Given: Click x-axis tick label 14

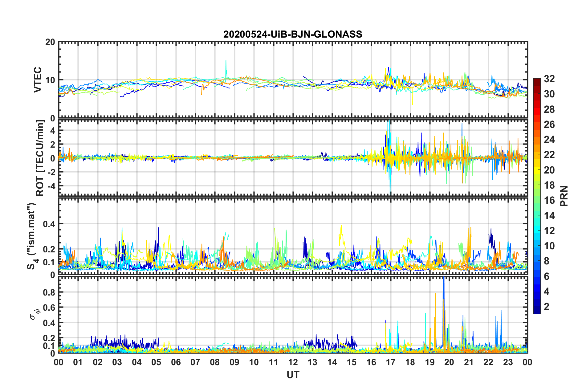Looking at the screenshot, I should pyautogui.click(x=332, y=362).
